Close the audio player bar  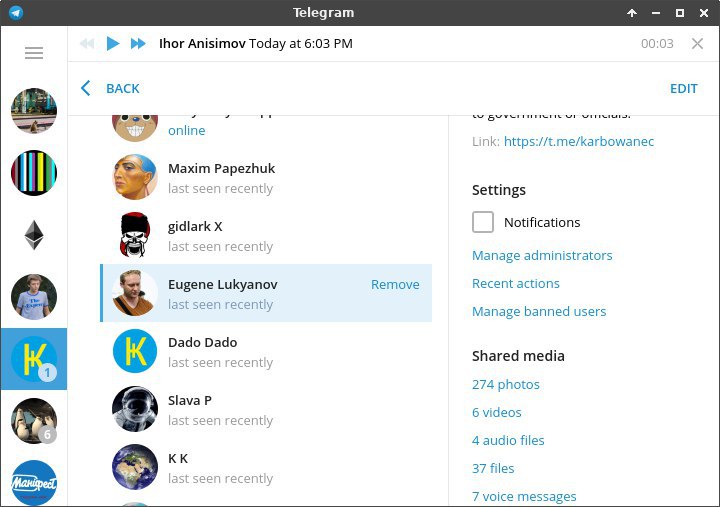tap(697, 44)
